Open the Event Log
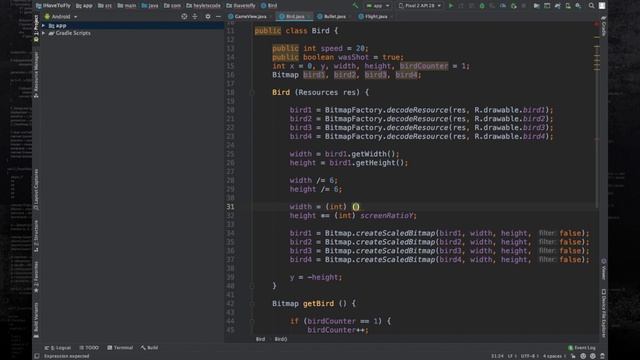The height and width of the screenshot is (360, 640). pyautogui.click(x=582, y=348)
